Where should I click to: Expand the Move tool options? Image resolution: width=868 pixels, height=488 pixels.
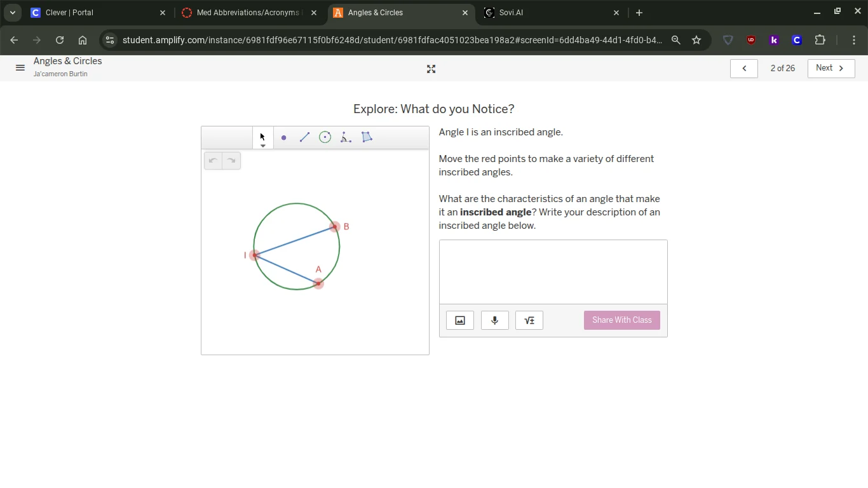click(262, 145)
